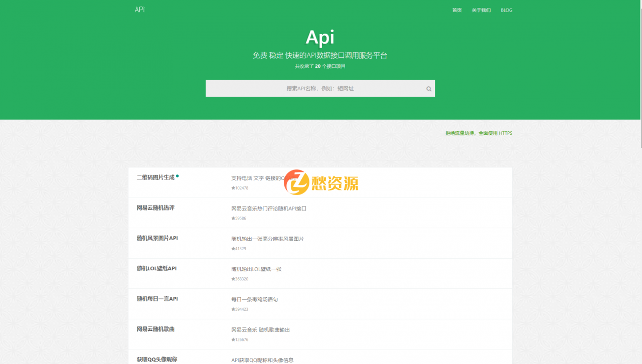Viewport: 642px width, 364px height.
Task: Click inside the API search input field
Action: tap(320, 88)
